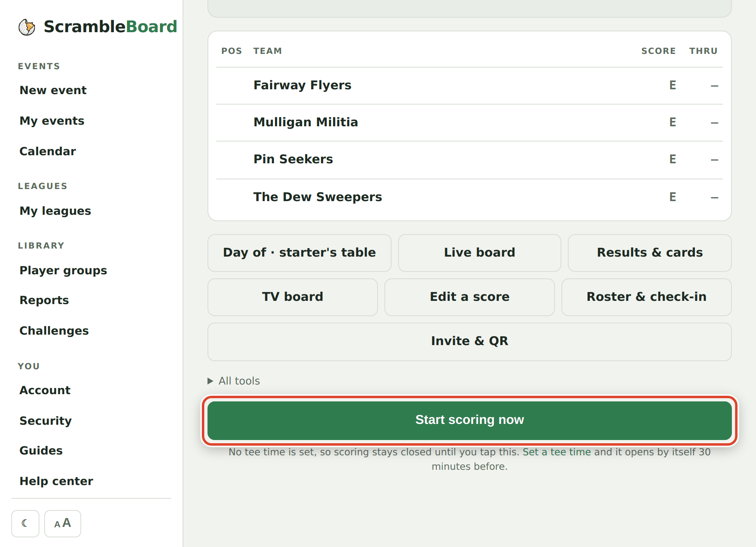Select Edit a score
The width and height of the screenshot is (756, 547).
(x=470, y=297)
